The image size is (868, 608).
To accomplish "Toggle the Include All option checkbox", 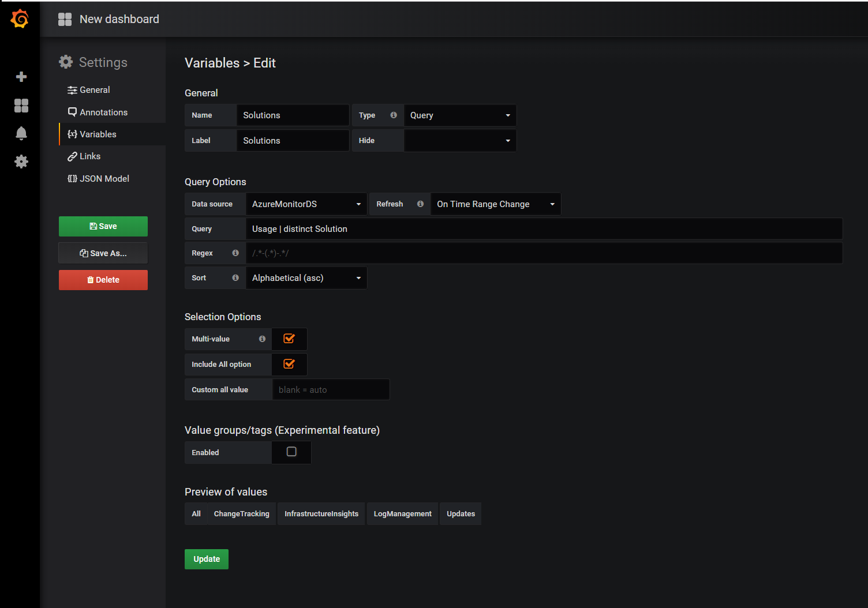I will coord(289,364).
